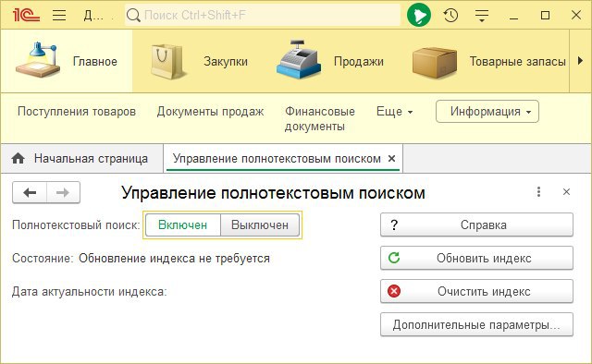Click the search magnifier icon
This screenshot has height=364, width=592.
(133, 15)
